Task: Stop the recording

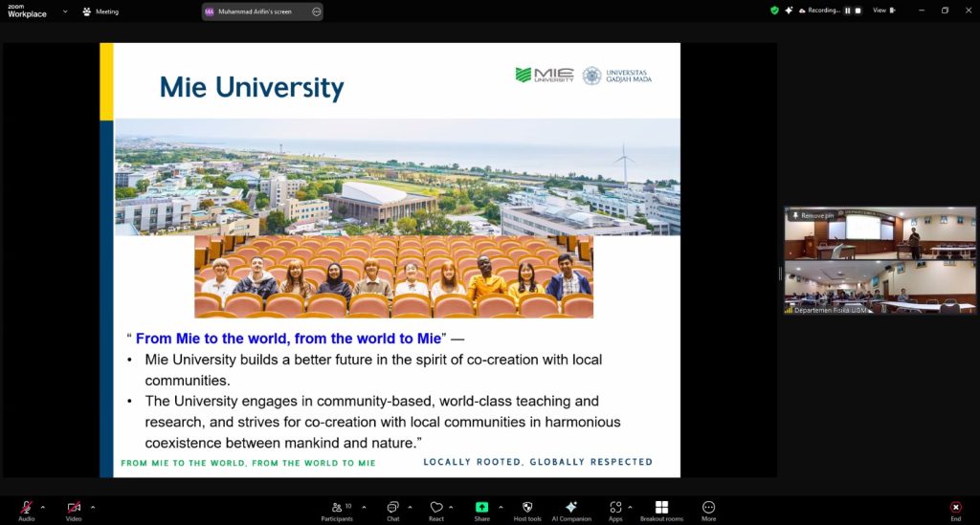Action: coord(858,11)
